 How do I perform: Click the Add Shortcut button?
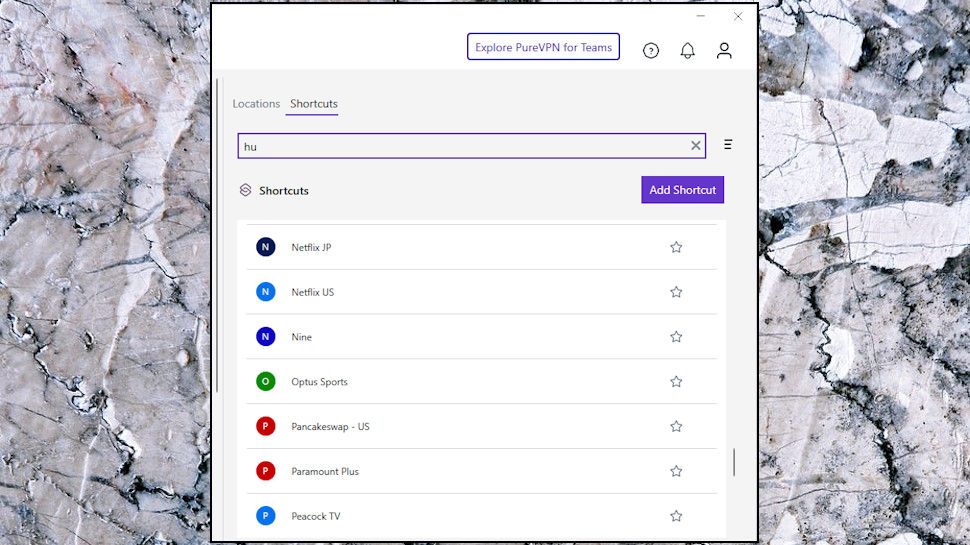682,190
